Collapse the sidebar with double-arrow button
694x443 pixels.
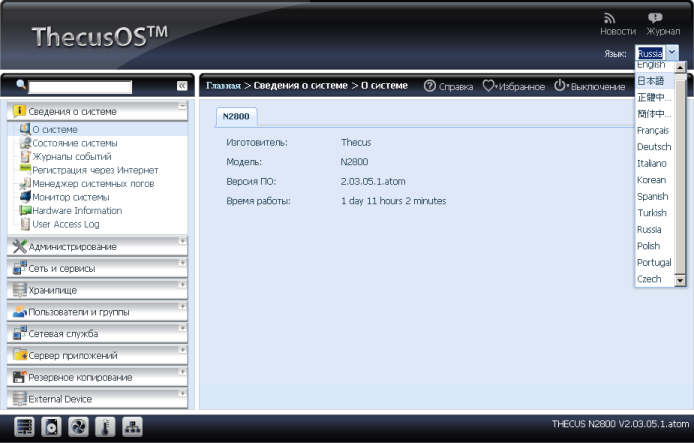coord(182,86)
